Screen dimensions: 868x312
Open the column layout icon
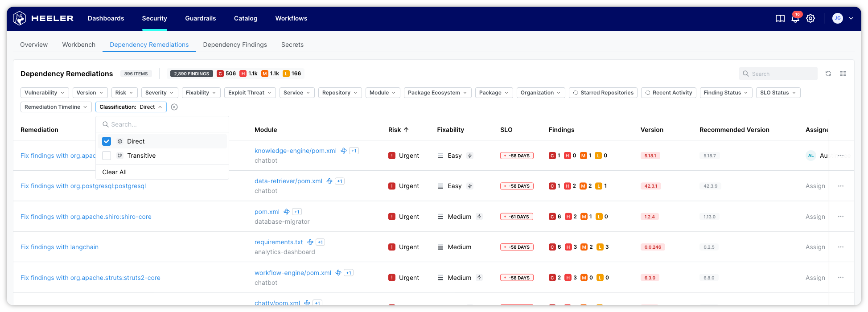pyautogui.click(x=843, y=74)
